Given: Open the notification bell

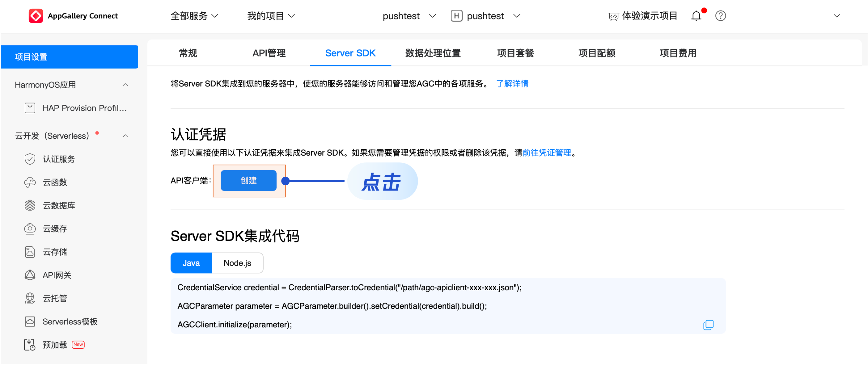Looking at the screenshot, I should click(x=696, y=16).
